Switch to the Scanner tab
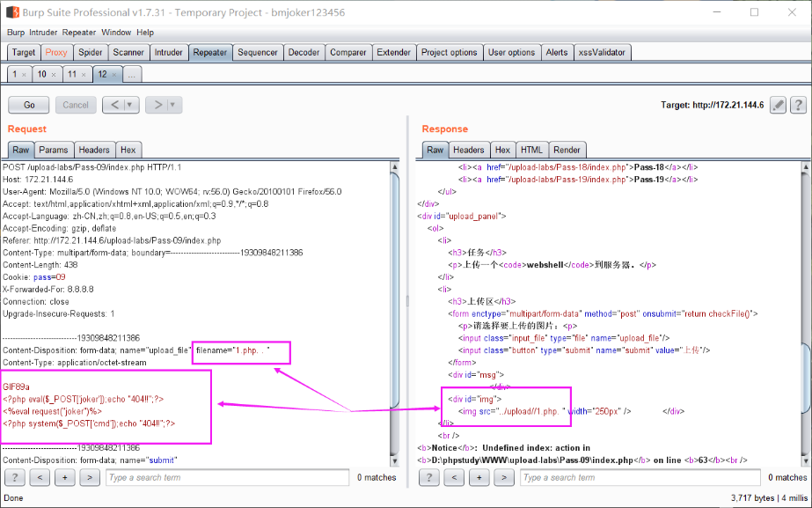 [128, 52]
